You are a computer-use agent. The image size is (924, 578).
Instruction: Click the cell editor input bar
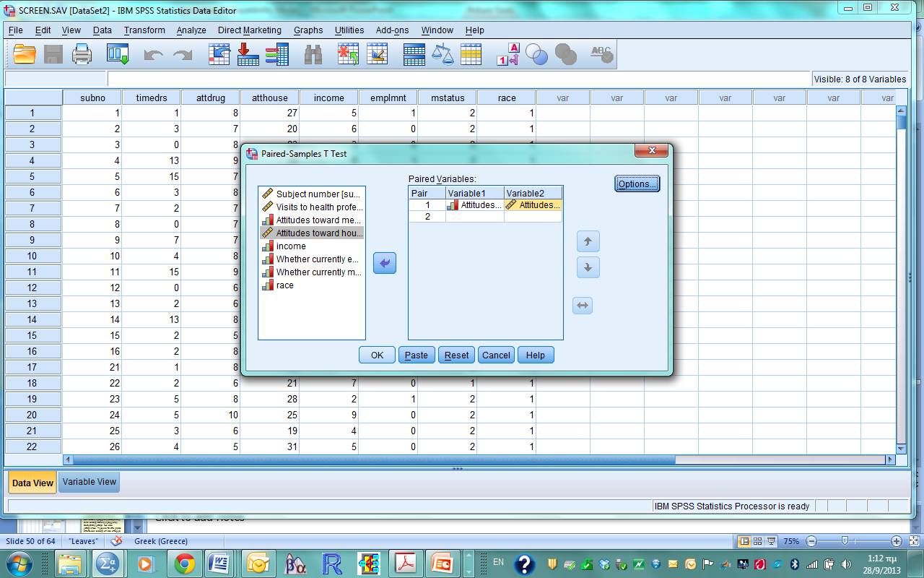click(x=458, y=79)
